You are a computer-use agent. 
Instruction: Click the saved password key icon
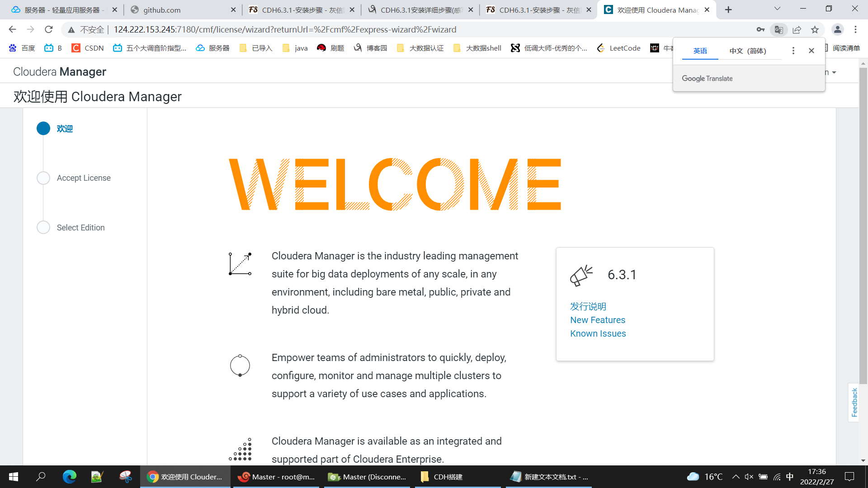[x=760, y=30]
